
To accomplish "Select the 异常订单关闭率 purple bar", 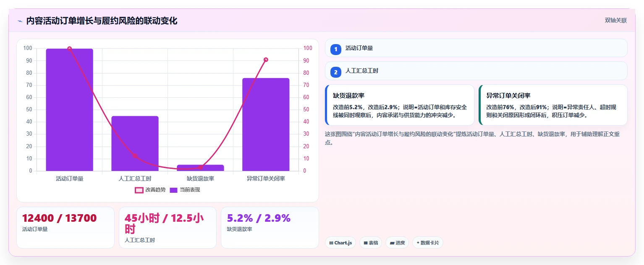I will pos(266,124).
